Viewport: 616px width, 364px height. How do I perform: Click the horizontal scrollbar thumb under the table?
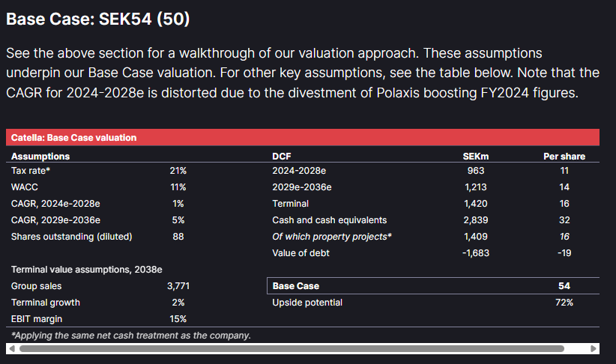[x=292, y=349]
